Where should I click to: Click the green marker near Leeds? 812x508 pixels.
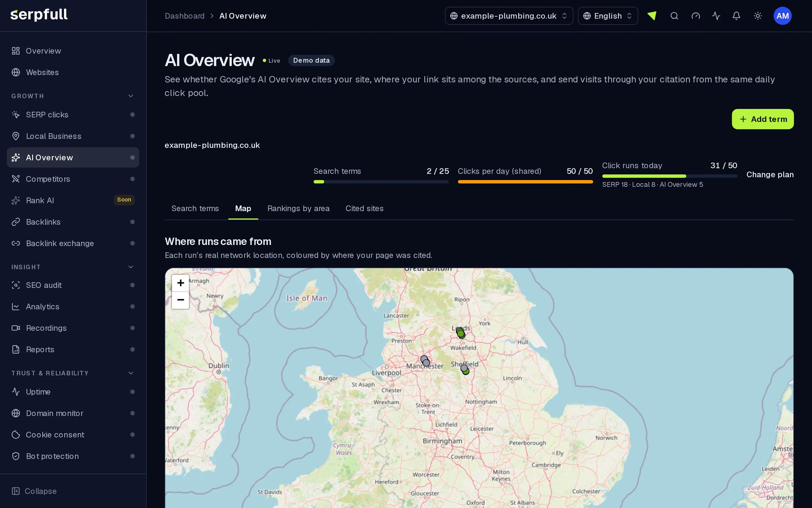point(461,334)
